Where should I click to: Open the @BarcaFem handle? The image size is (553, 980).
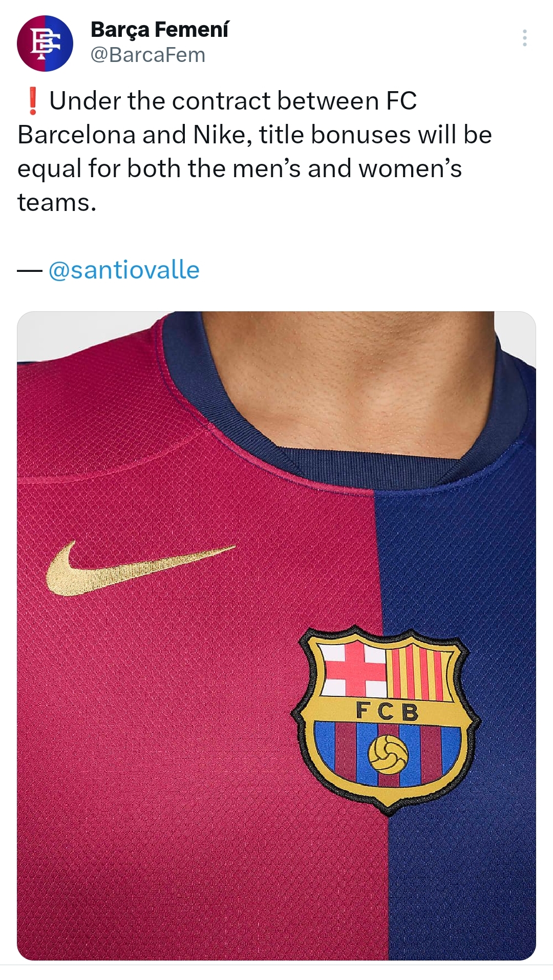(148, 55)
